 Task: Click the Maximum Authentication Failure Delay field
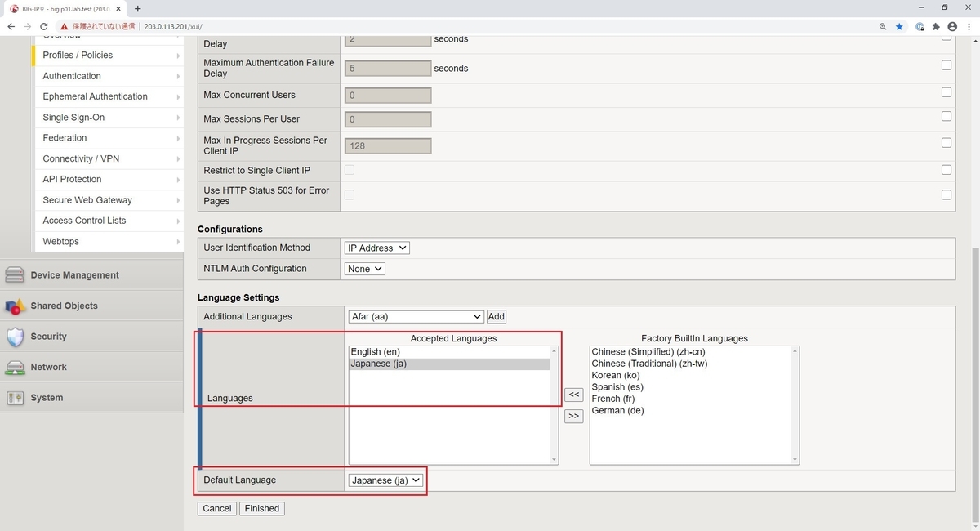pyautogui.click(x=388, y=69)
